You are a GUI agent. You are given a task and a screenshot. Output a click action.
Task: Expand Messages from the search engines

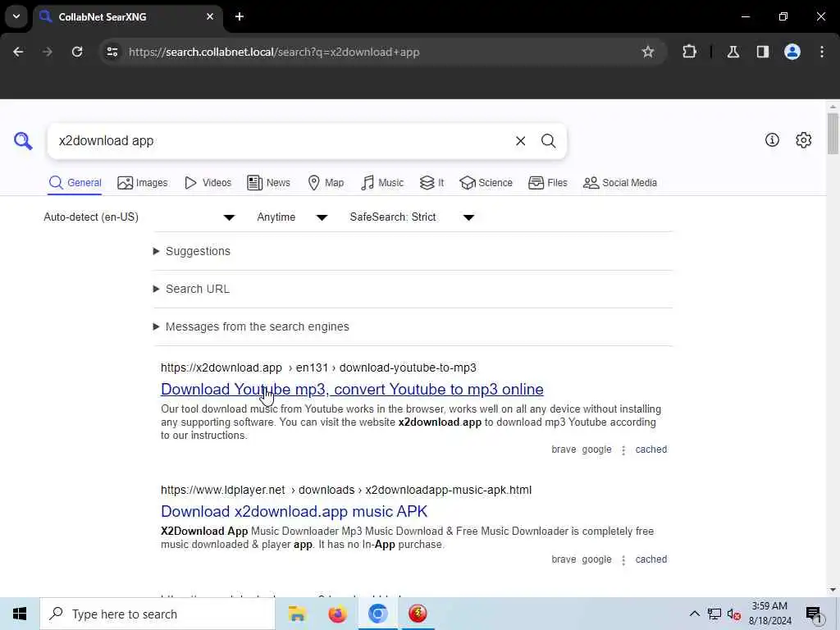251,326
